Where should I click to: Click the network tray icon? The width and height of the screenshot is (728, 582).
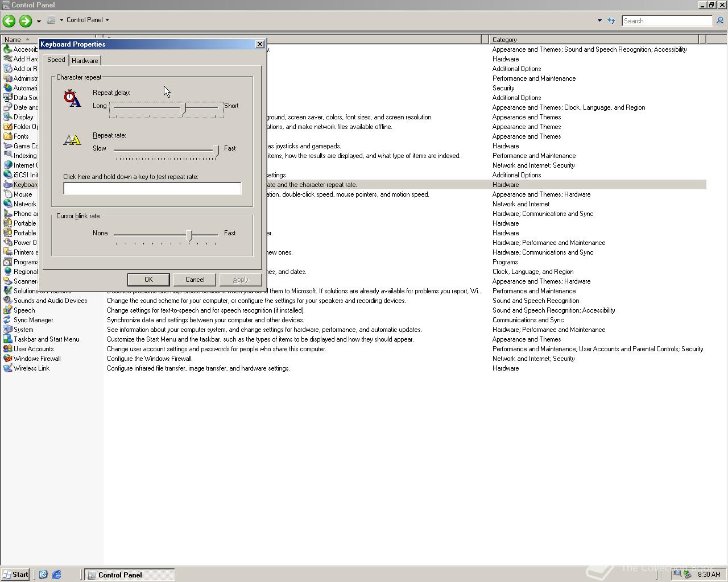677,574
